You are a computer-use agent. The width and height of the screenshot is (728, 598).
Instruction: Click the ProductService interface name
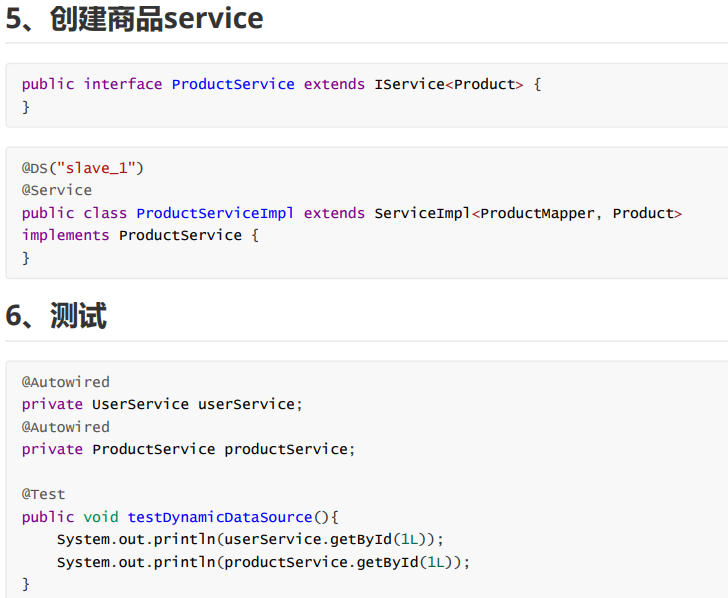233,84
